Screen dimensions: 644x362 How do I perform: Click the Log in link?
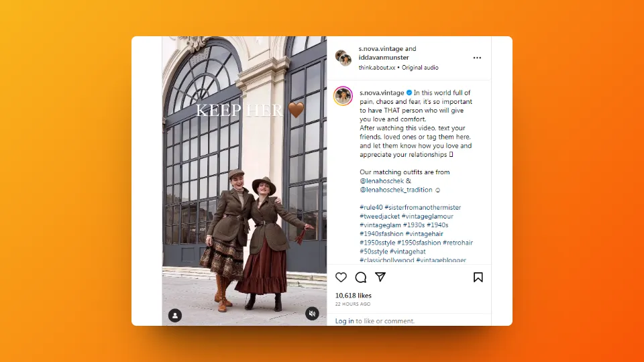tap(344, 321)
